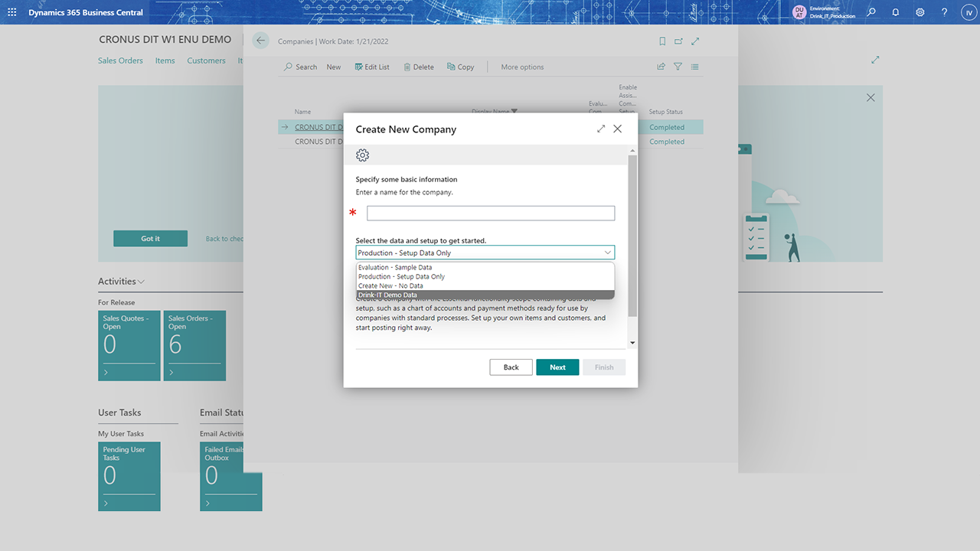Open the settings gear in top bar
The height and width of the screenshot is (551, 980).
(920, 12)
